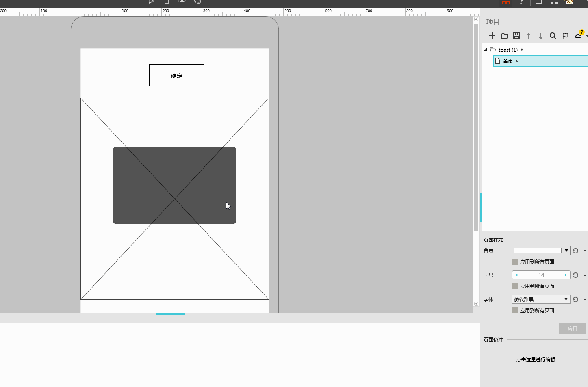Select the 首页 page in the project tree
This screenshot has height=387, width=588.
[x=540, y=61]
